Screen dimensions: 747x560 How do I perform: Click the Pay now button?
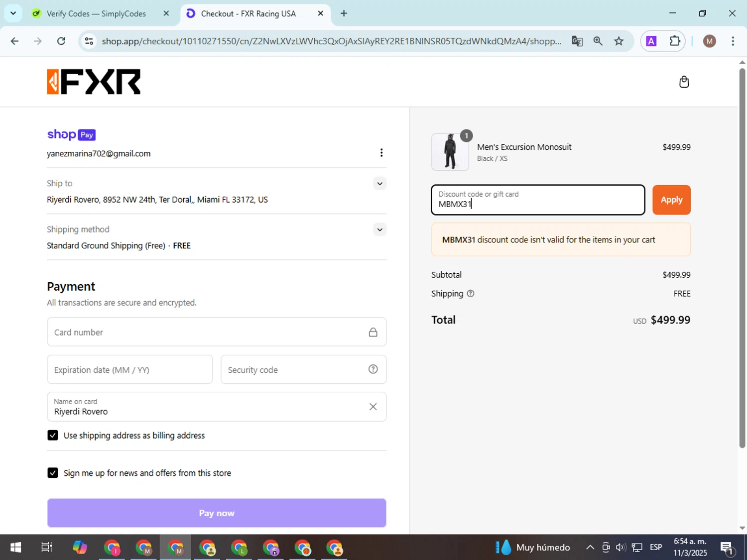217,513
